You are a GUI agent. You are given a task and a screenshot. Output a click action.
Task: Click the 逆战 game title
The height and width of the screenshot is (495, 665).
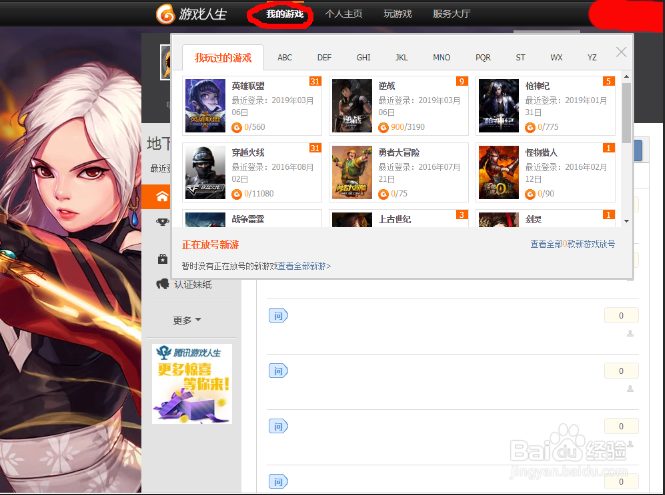387,86
